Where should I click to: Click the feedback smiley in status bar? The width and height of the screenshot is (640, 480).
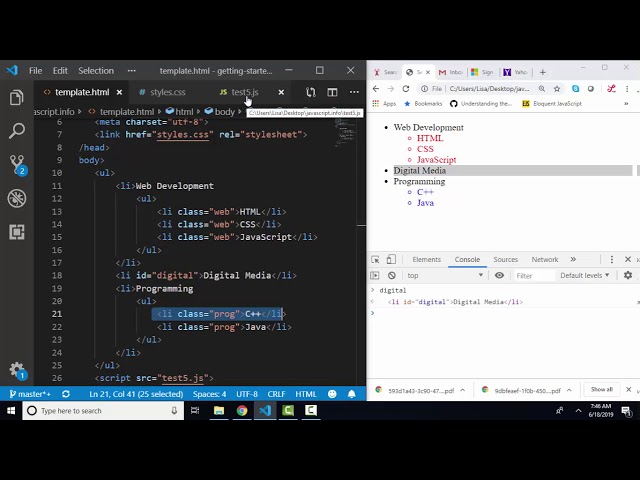tap(332, 394)
